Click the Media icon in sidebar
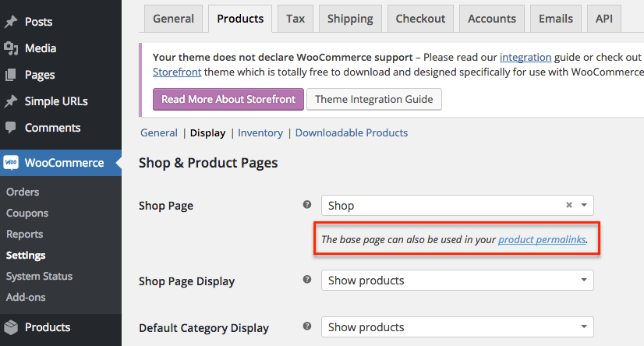 [11, 48]
